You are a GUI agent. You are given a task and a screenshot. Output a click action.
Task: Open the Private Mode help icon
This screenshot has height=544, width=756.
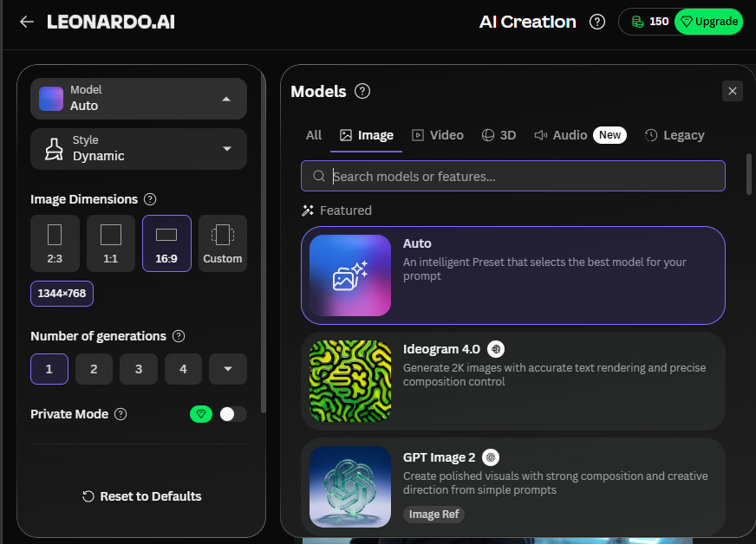pos(121,414)
